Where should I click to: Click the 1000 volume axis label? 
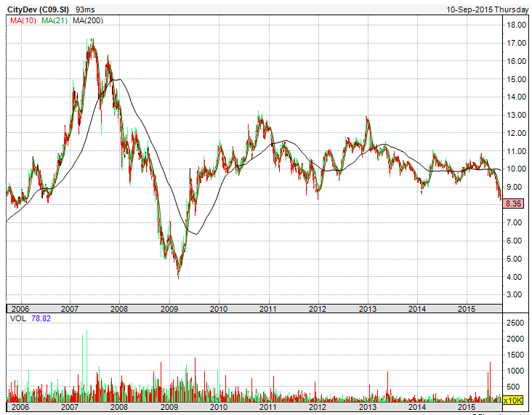coord(515,370)
